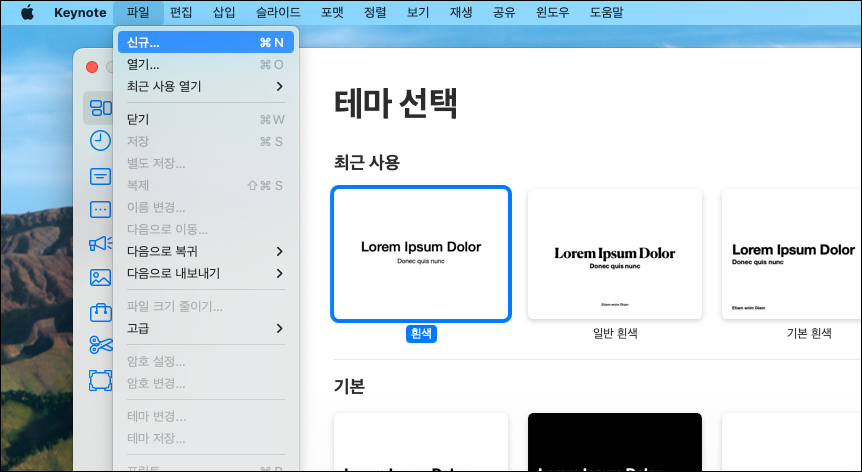Click the dimmed 암호 설정... menu item
Screen dimensions: 862x472
(x=206, y=361)
